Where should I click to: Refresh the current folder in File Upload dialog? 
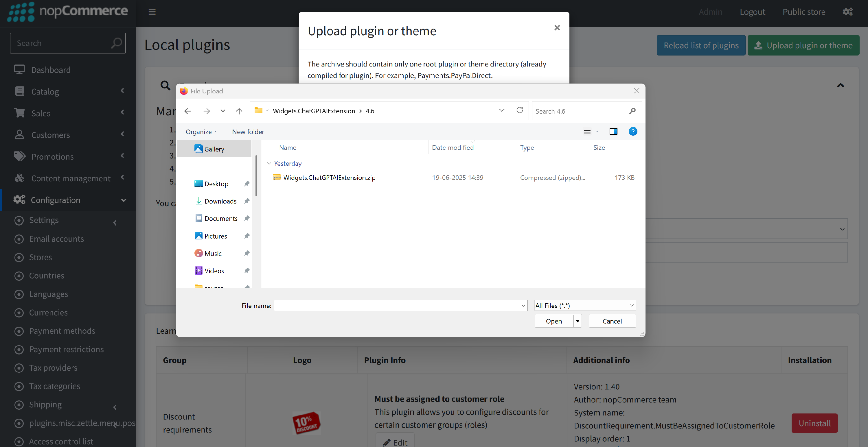click(x=520, y=110)
